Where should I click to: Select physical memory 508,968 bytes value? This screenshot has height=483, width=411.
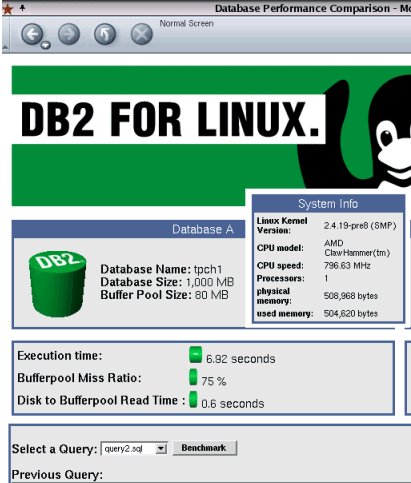point(351,296)
